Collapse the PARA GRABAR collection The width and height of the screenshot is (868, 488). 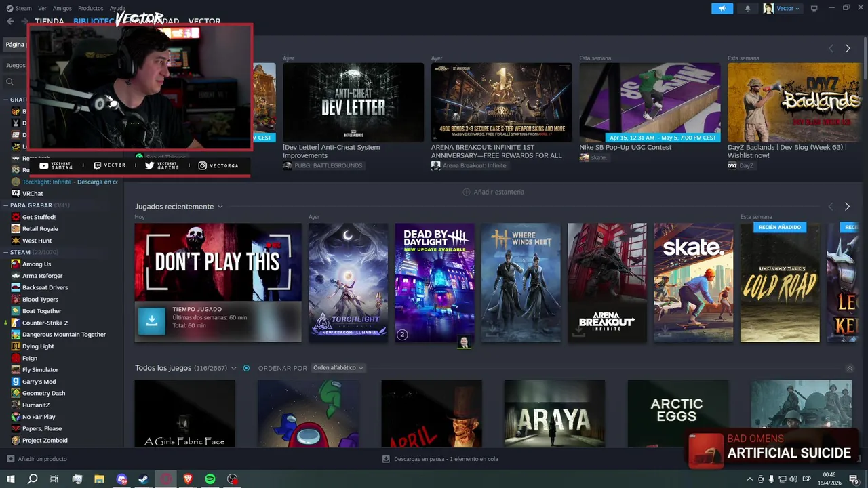pyautogui.click(x=6, y=205)
